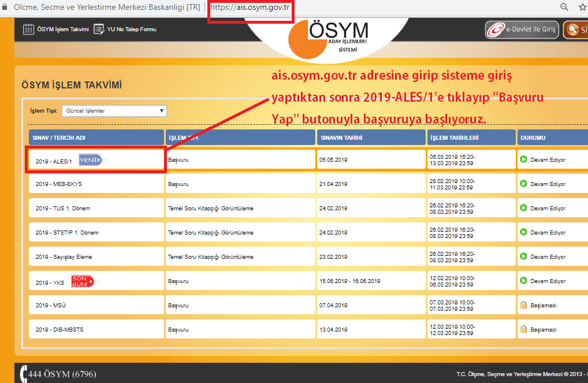The image size is (588, 383).
Task: Click the YU No Talep Formu icon
Action: pos(99,29)
